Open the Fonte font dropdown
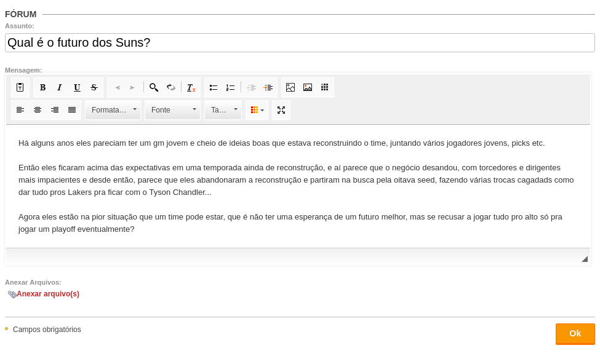600x364 pixels. pos(172,110)
